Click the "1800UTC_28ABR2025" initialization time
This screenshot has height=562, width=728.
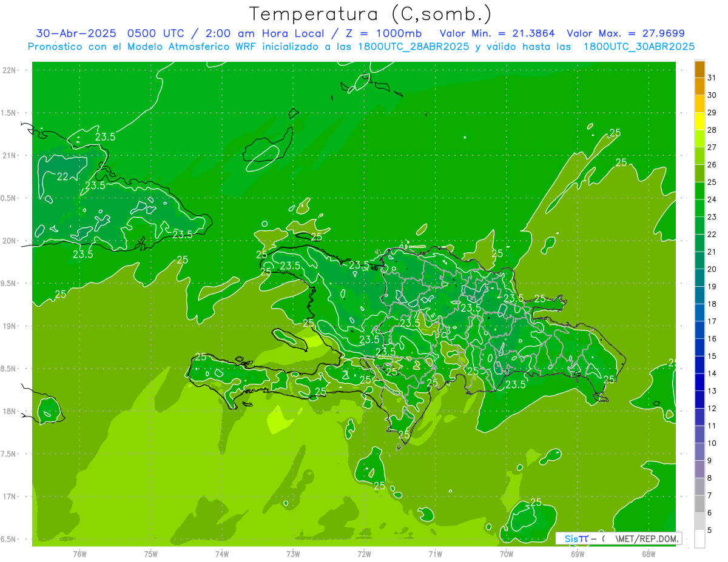point(411,47)
